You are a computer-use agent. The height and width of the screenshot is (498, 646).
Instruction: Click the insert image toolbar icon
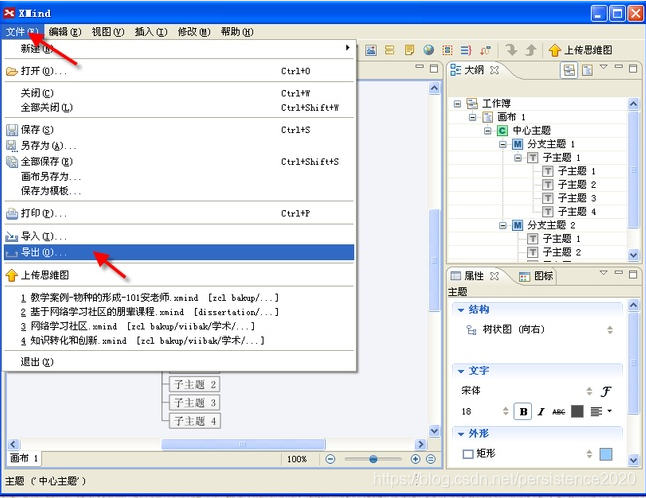pyautogui.click(x=371, y=50)
